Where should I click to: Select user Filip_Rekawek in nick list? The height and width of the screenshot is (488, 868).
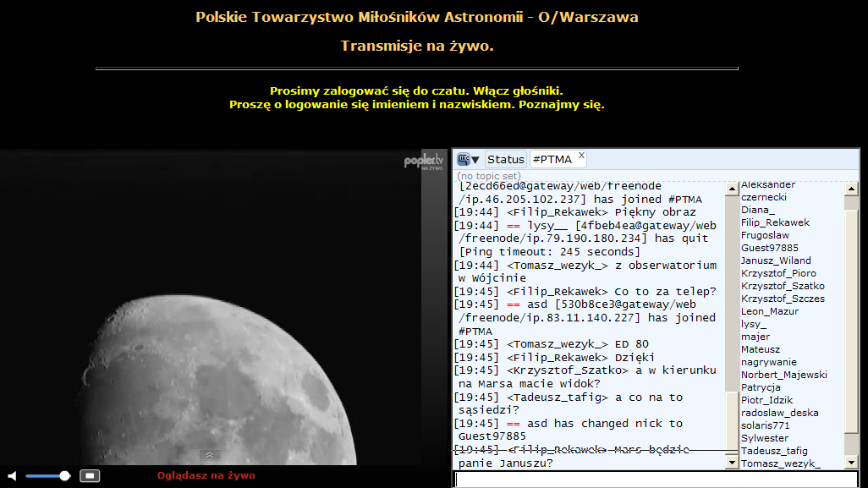click(775, 222)
